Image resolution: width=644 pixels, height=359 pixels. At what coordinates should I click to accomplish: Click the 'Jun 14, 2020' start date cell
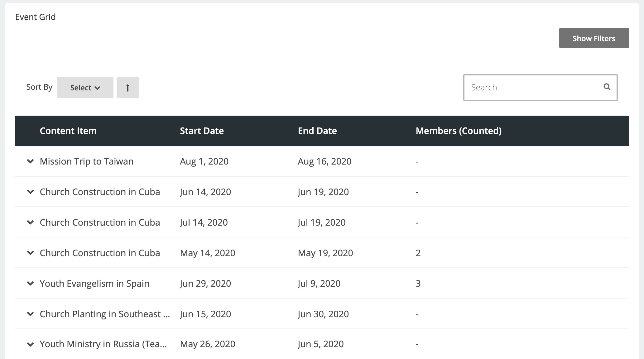click(205, 192)
